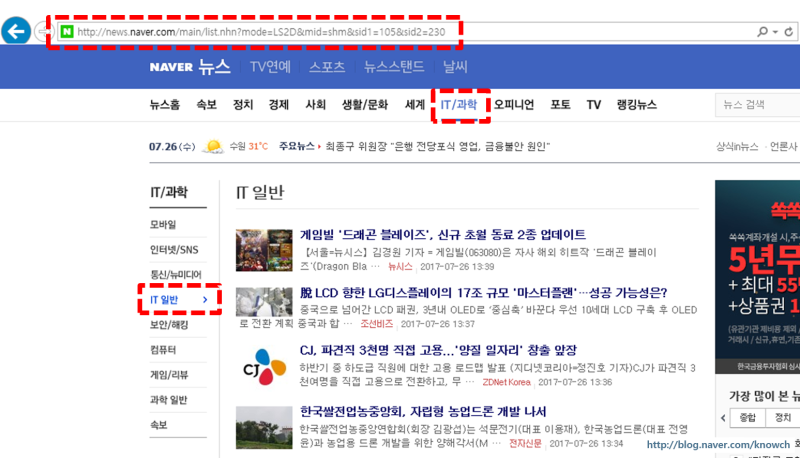Select the 속보 tab in top menu

[207, 105]
